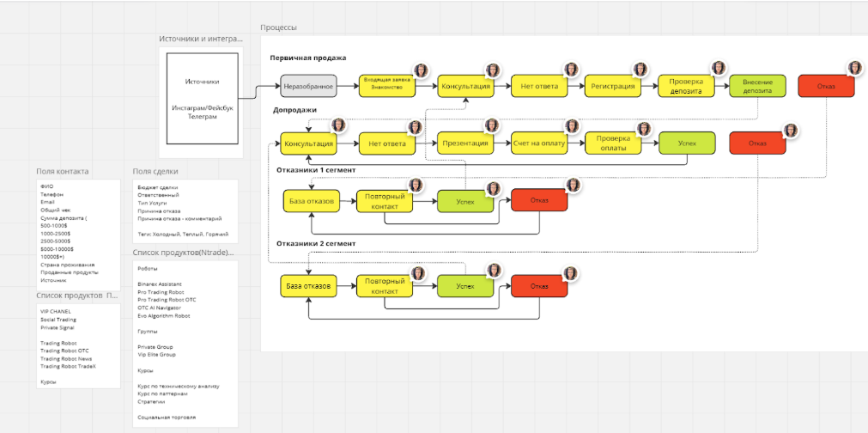Click avatar on Консультация node in Первичная продажа

[x=493, y=70]
